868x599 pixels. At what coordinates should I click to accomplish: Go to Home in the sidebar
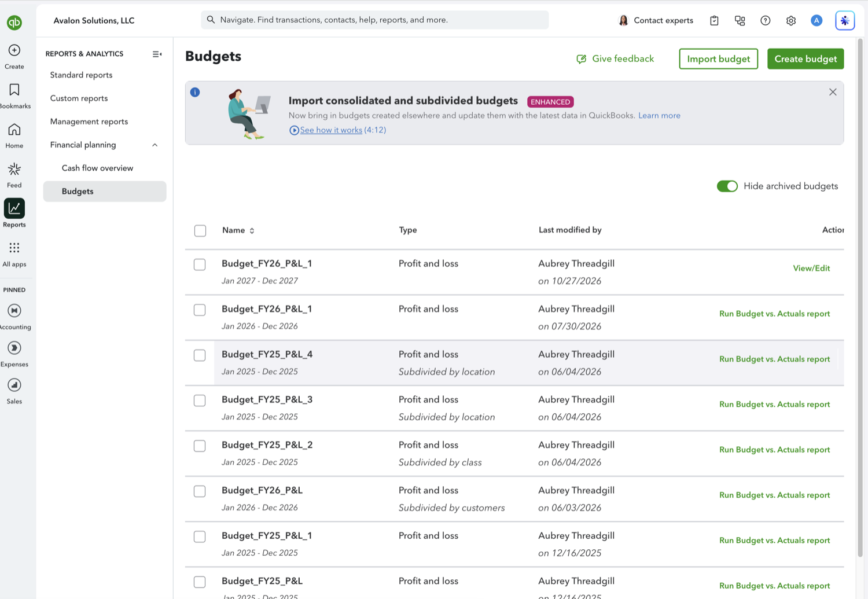[14, 130]
